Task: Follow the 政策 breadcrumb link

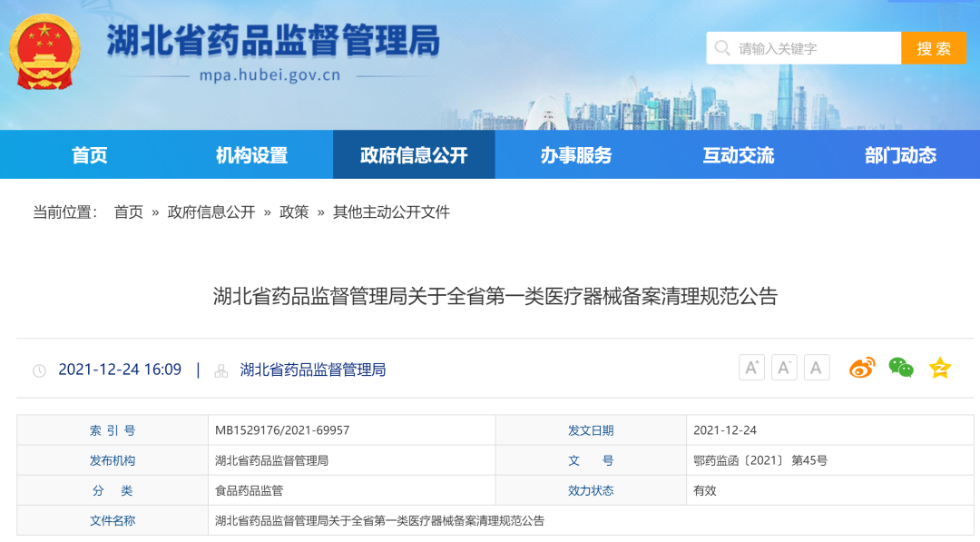Action: 294,212
